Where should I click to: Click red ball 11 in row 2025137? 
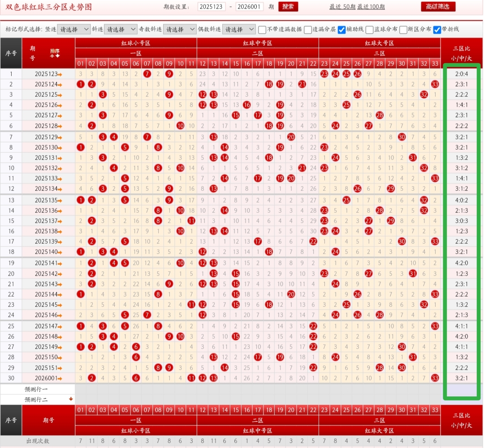click(191, 221)
